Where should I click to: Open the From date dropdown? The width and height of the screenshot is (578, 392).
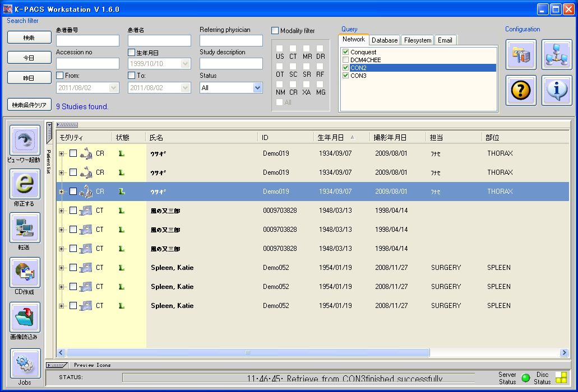[114, 87]
